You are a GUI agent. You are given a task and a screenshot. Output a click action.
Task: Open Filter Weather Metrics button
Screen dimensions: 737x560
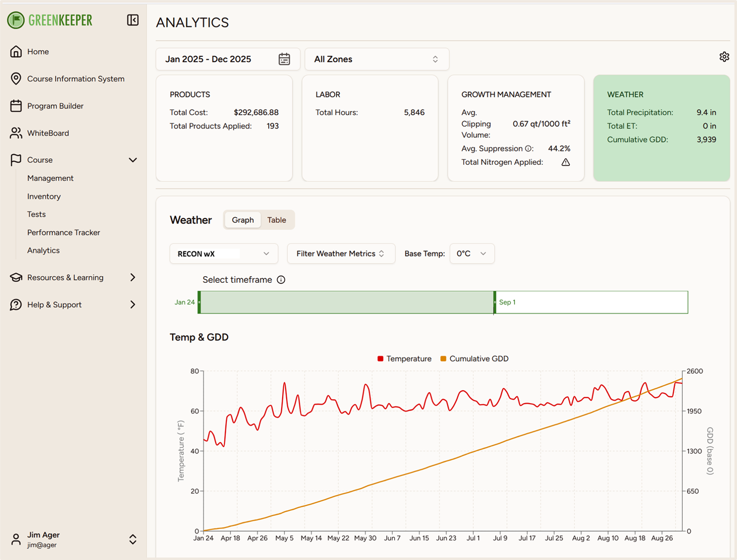pyautogui.click(x=341, y=254)
